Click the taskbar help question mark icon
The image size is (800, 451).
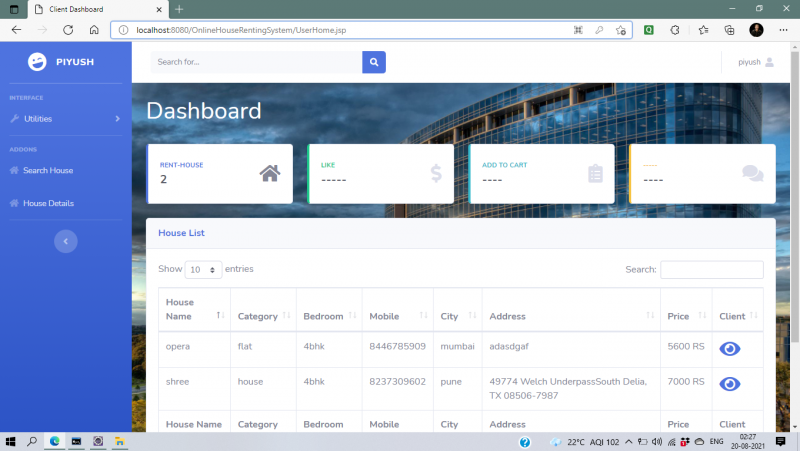tap(524, 442)
